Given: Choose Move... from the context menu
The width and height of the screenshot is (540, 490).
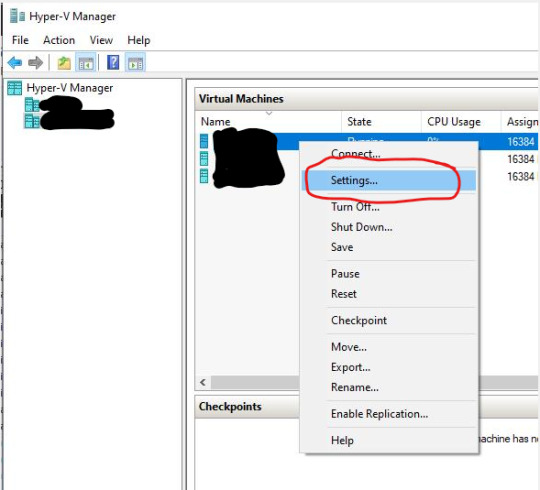Looking at the screenshot, I should click(x=389, y=347).
